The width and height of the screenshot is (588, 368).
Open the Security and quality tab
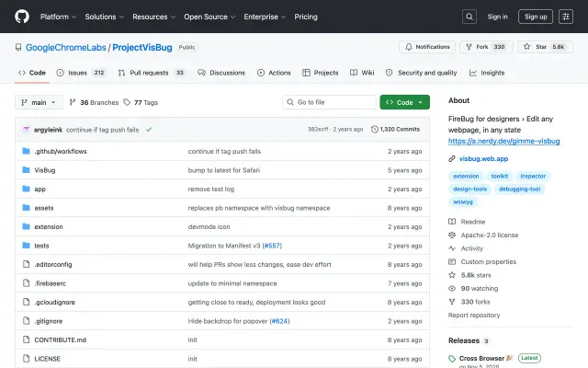click(x=422, y=73)
